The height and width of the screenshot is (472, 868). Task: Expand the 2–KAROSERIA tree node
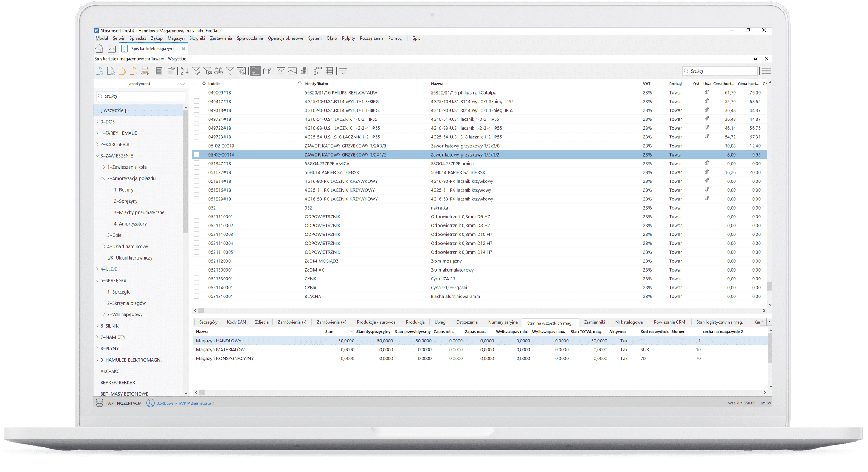[97, 144]
